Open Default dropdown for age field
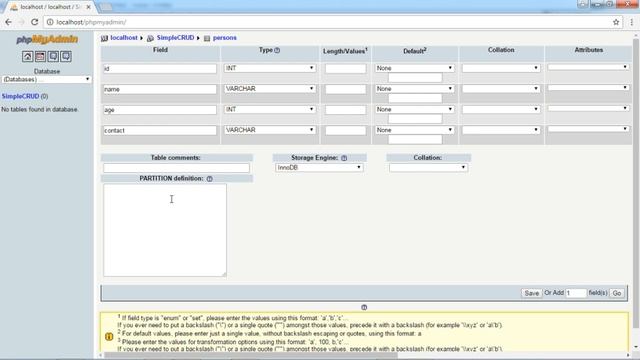This screenshot has height=360, width=640. 415,109
